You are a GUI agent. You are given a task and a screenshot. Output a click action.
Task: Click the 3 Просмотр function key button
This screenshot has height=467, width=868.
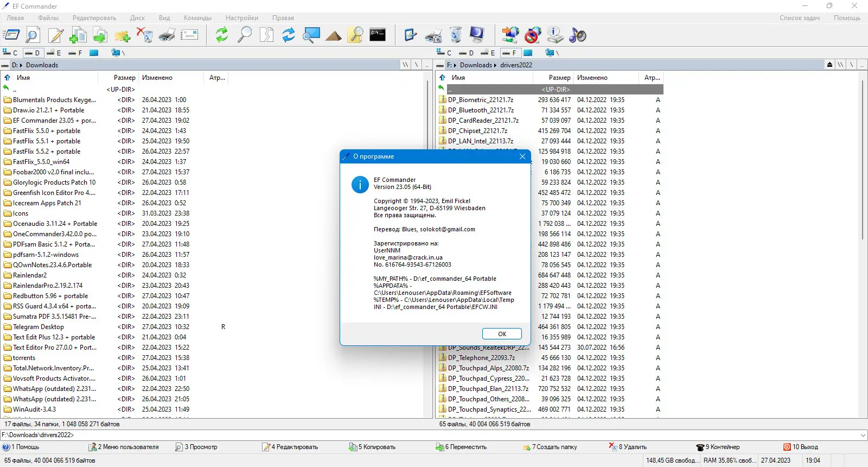[196, 447]
